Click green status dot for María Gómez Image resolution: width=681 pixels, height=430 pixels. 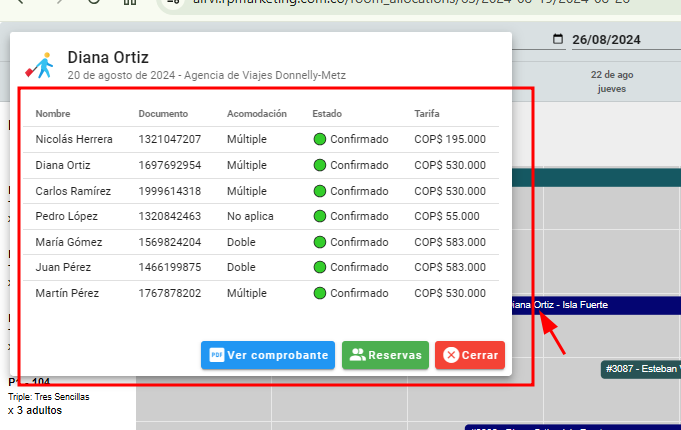pos(320,242)
